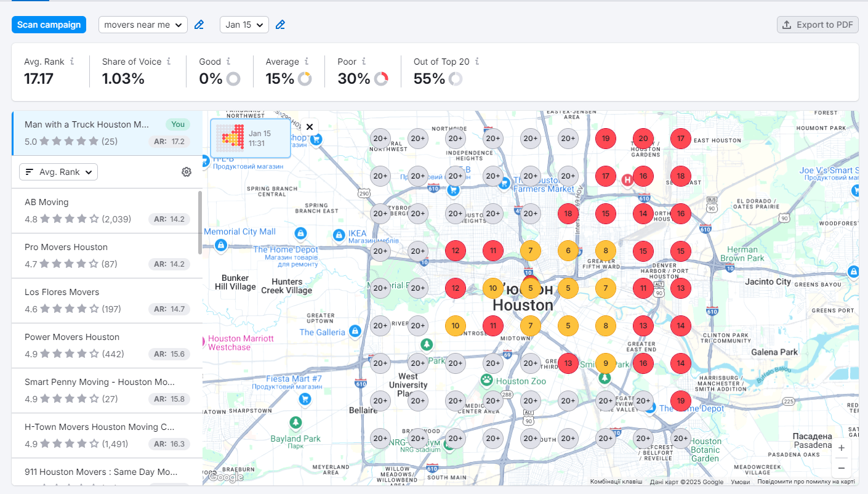Click the red hospital H marker on the map
Screen dimensions: 868x494
[x=627, y=180]
